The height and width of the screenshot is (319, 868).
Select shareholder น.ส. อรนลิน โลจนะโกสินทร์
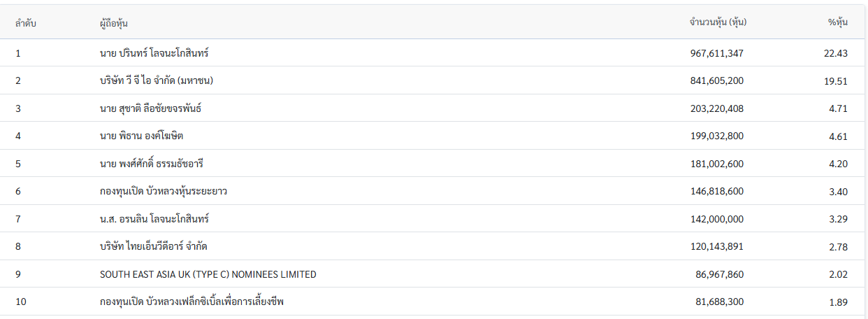pos(154,219)
